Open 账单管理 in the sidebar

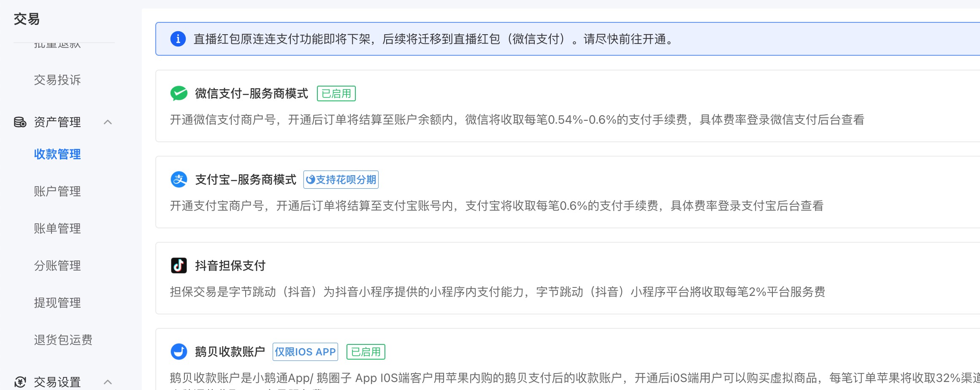(57, 228)
